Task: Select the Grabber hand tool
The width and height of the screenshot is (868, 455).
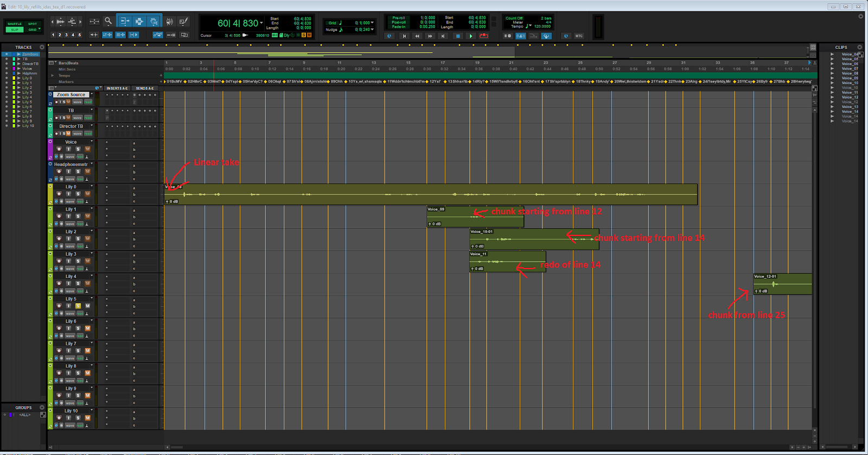Action: point(154,21)
